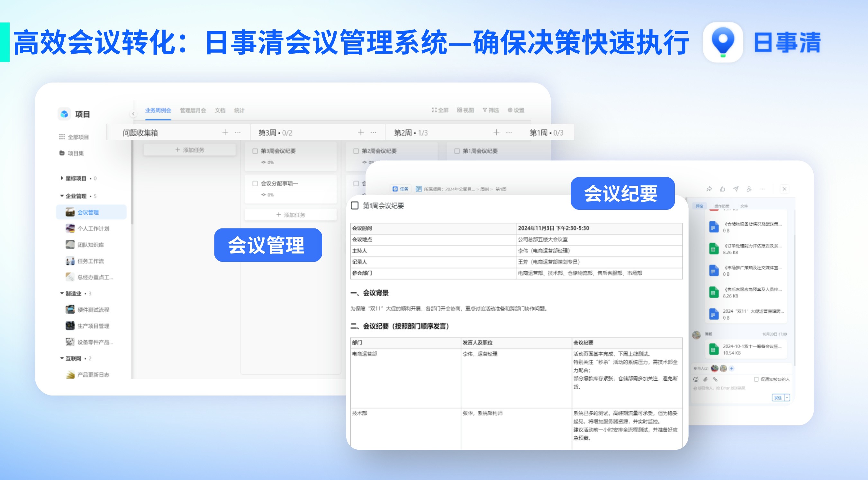This screenshot has height=480, width=868.
Task: Open emoji picker in comment box
Action: coord(696,379)
